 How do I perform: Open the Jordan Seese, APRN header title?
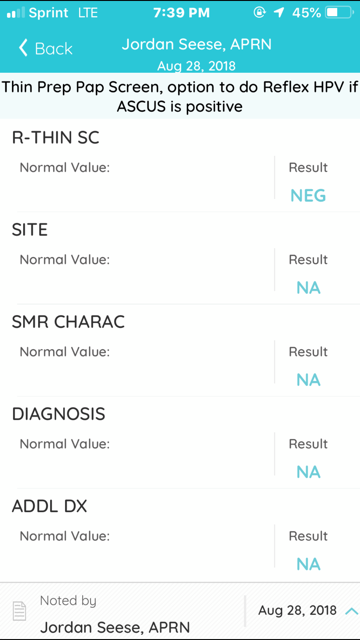click(196, 44)
